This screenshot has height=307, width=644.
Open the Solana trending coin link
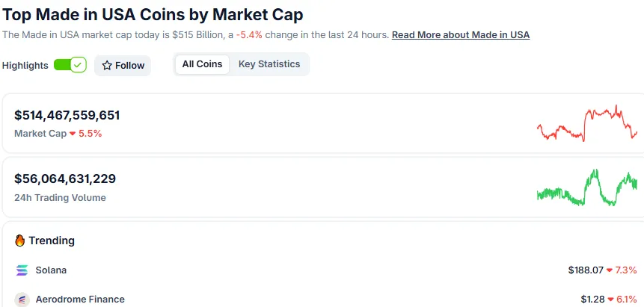pos(51,270)
